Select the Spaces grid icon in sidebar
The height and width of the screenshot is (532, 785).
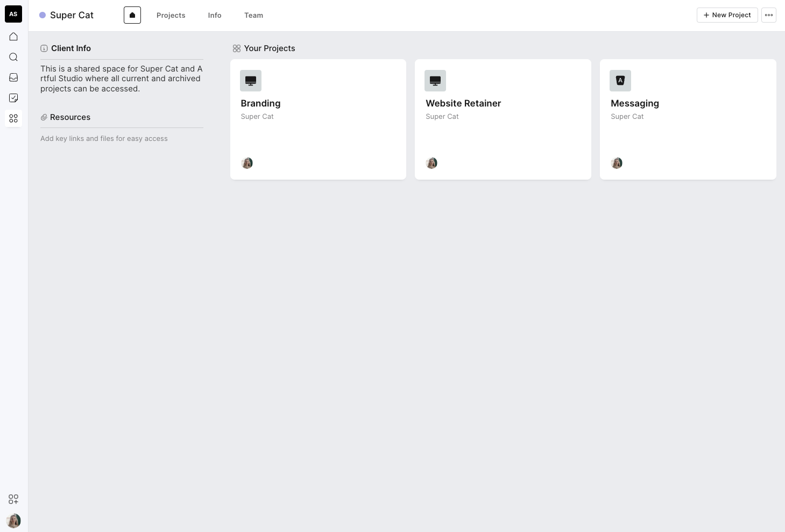pos(13,118)
